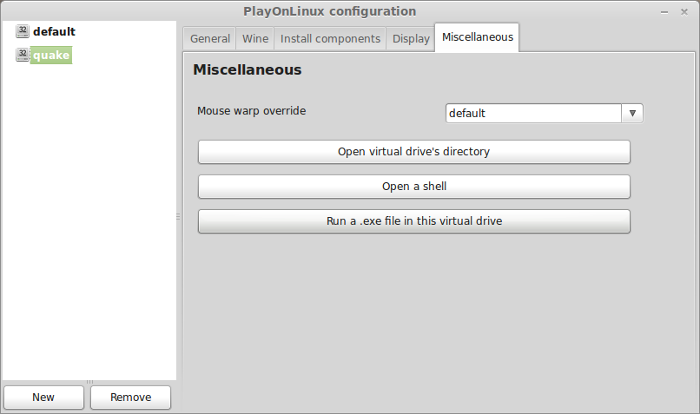Select the Miscellaneous tab

point(477,38)
